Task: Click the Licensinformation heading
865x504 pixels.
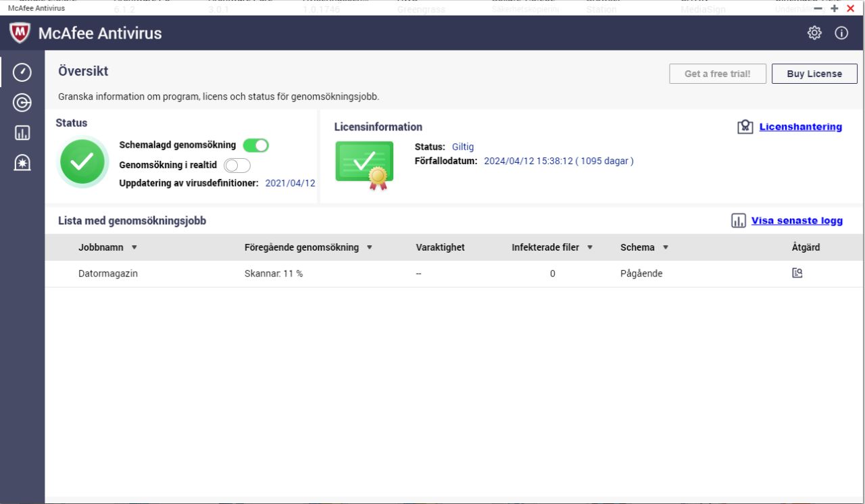Action: [x=378, y=127]
